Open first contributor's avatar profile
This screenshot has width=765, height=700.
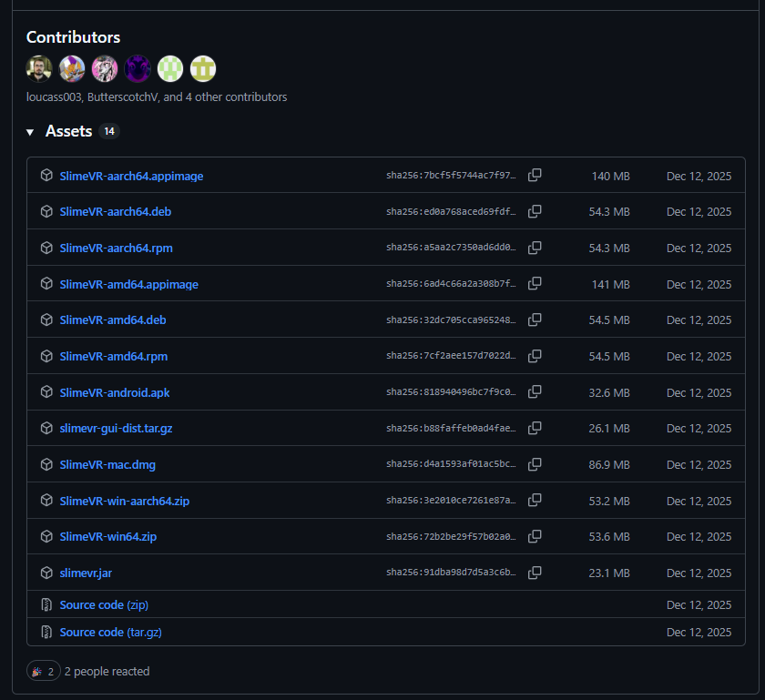[39, 68]
